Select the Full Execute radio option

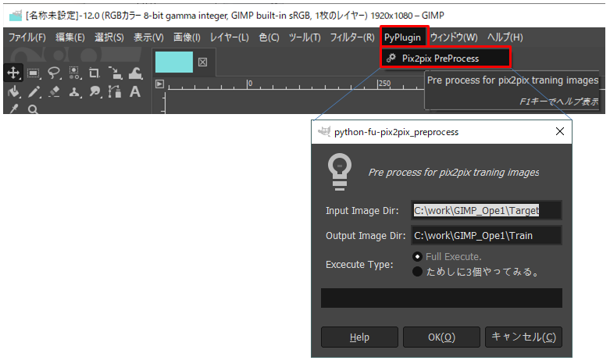(x=448, y=257)
